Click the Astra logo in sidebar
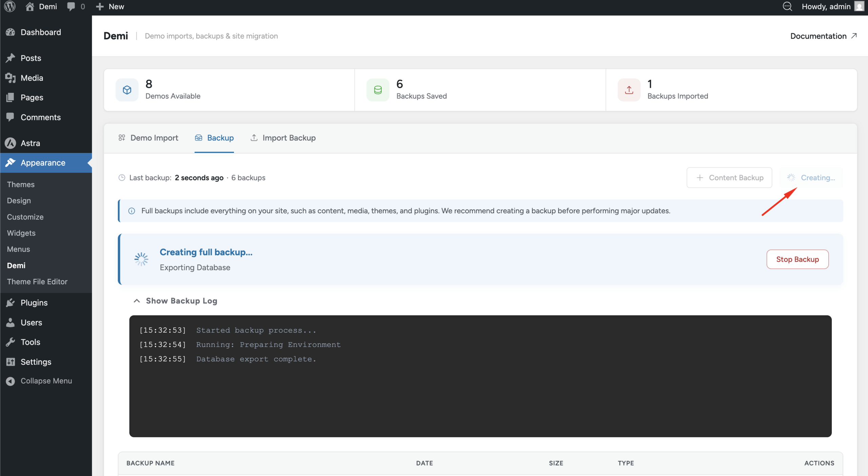868x476 pixels. tap(11, 143)
